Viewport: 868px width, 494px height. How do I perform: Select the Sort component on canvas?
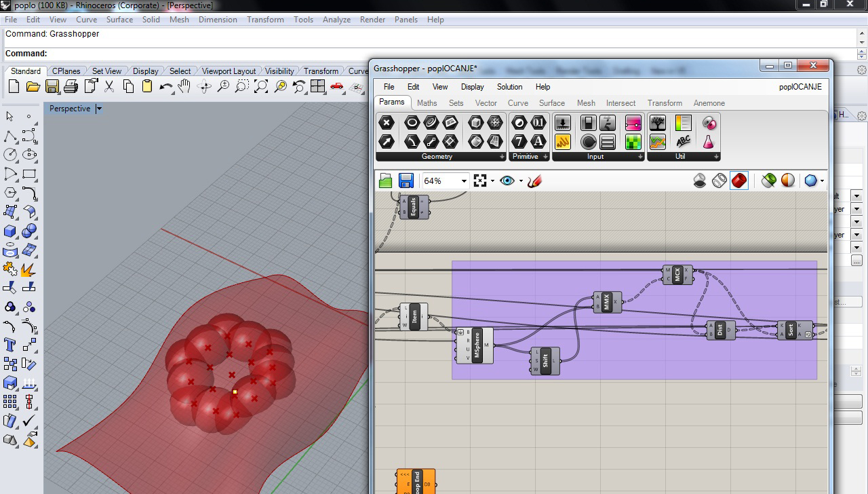[795, 330]
